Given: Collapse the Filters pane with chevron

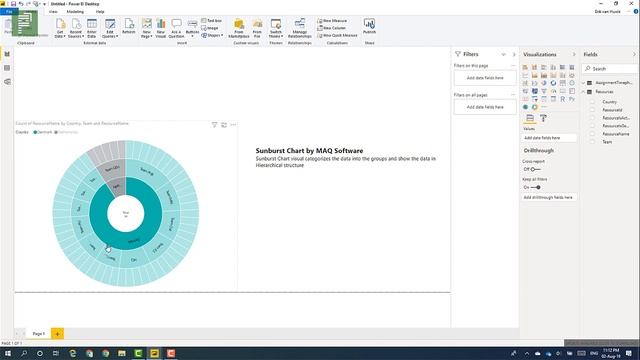Looking at the screenshot, I should click(514, 54).
